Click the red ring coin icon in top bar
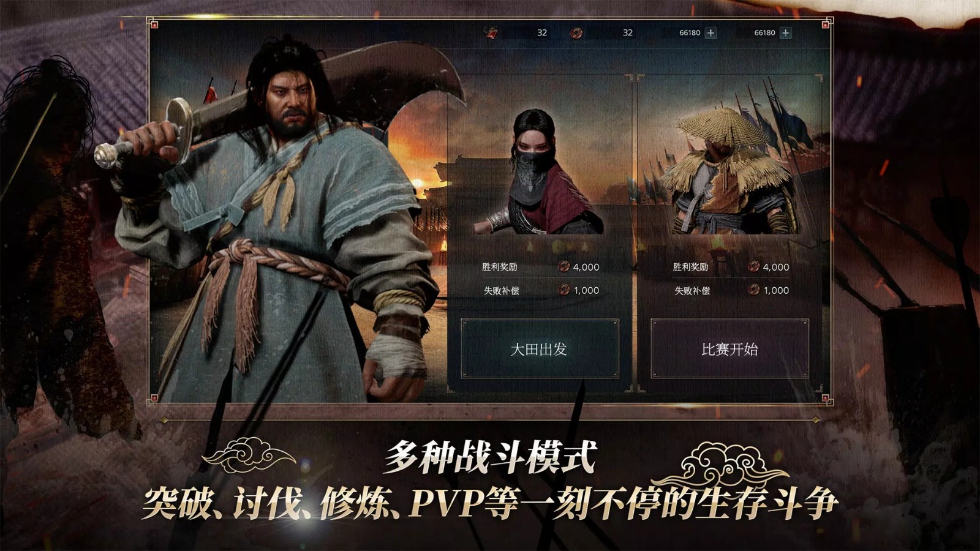The height and width of the screenshot is (551, 980). (576, 32)
